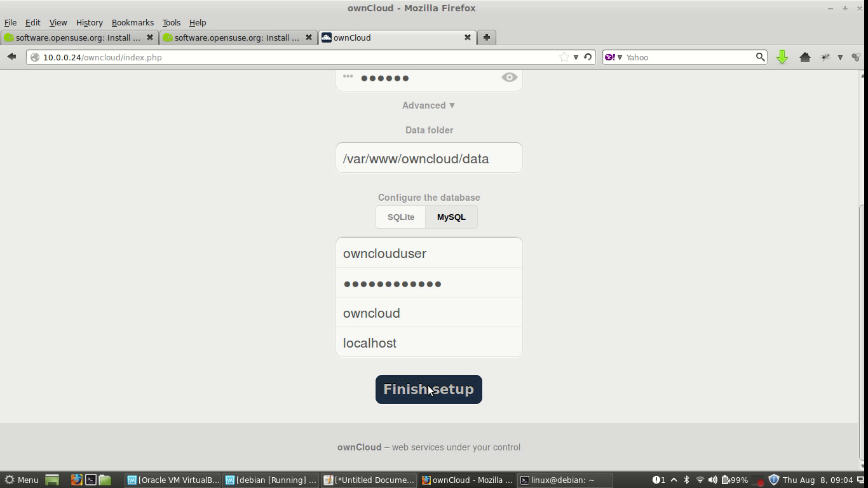
Task: Bookmark this page with the star icon
Action: [x=564, y=57]
